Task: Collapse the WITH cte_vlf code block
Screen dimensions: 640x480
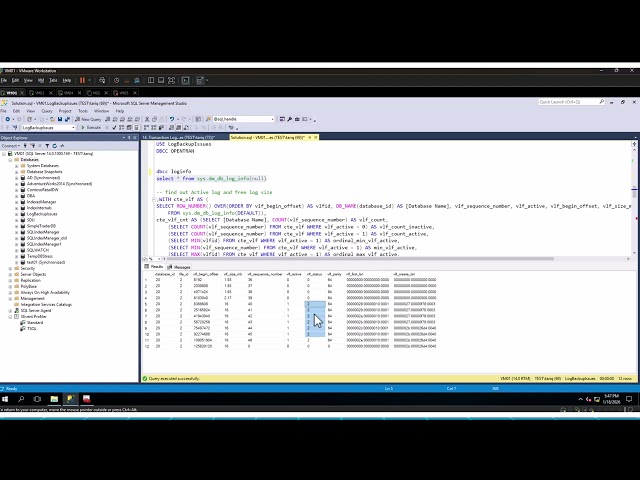Action: coord(154,199)
